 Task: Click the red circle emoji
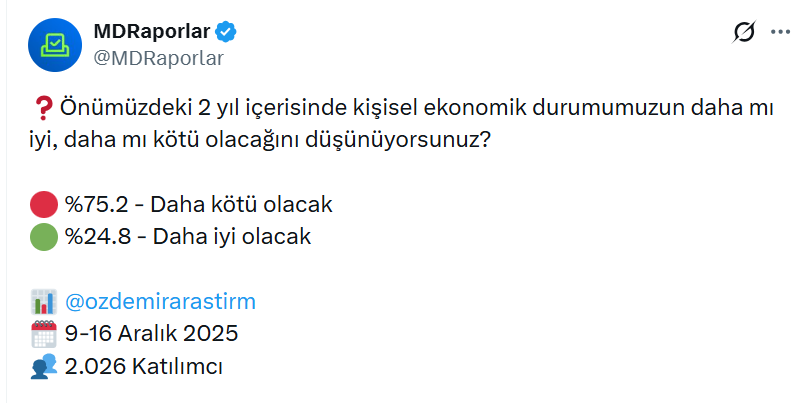(x=43, y=205)
